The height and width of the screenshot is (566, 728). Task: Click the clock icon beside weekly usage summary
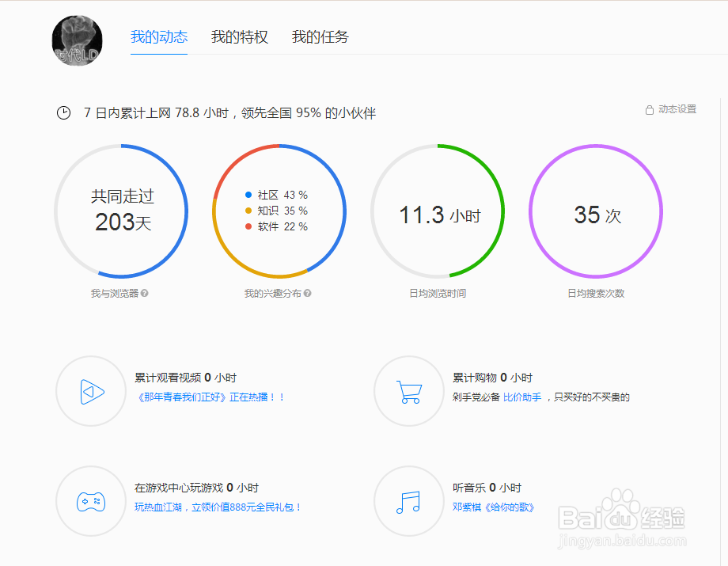63,112
